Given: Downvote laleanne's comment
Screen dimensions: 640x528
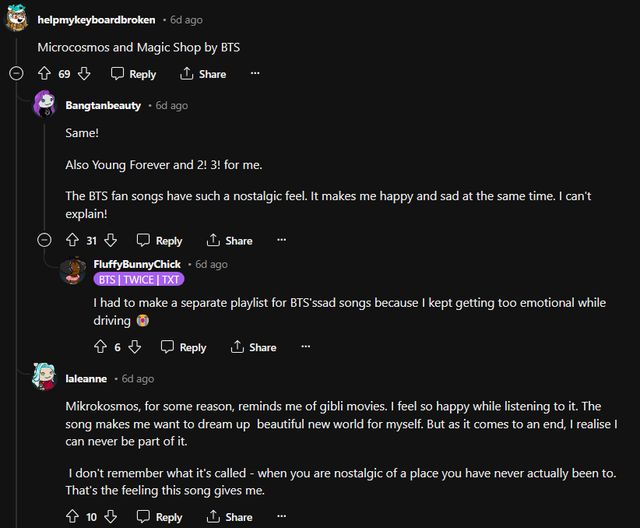Looking at the screenshot, I should [x=111, y=517].
